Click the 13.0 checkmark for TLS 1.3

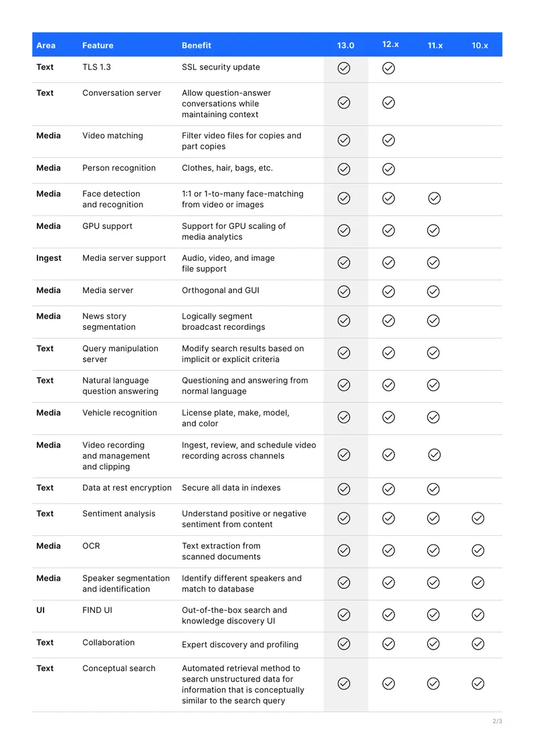pos(344,68)
